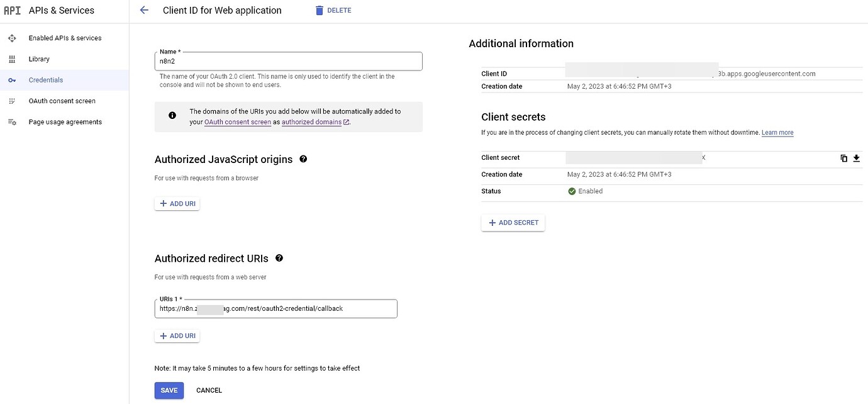The width and height of the screenshot is (868, 404).
Task: Open help for Authorized redirect URIs
Action: pyautogui.click(x=279, y=257)
